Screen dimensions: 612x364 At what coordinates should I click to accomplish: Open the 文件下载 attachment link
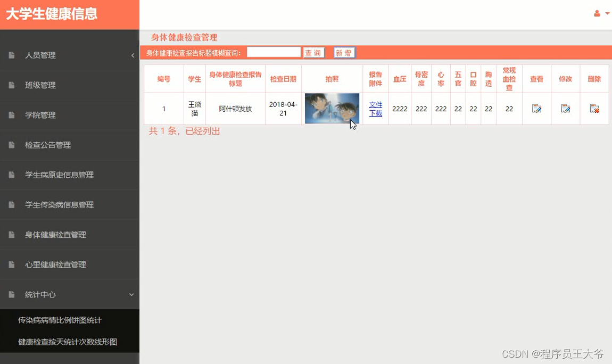click(x=375, y=108)
